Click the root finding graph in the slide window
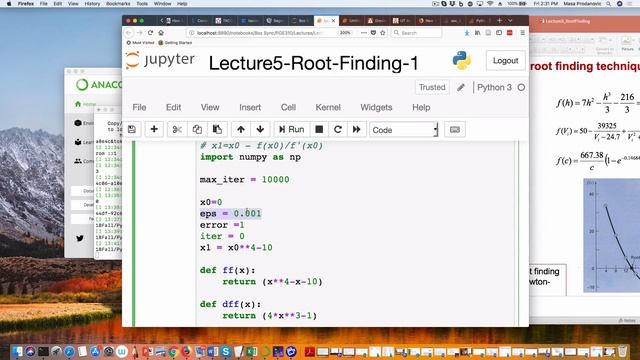Image resolution: width=640 pixels, height=360 pixels. [x=611, y=235]
